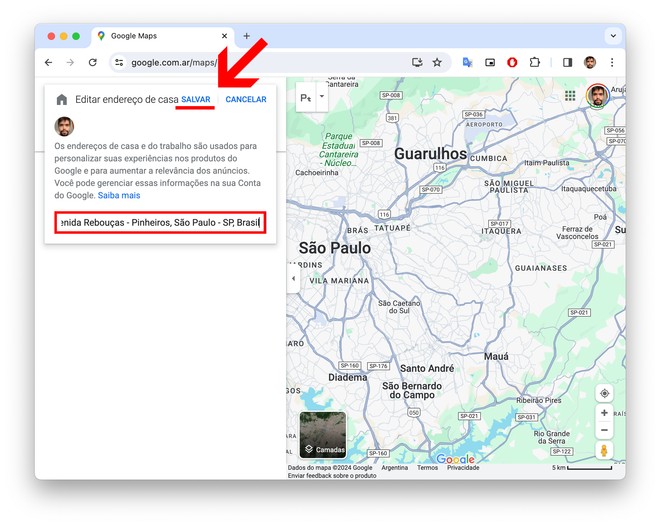
Task: Click the São Paulo label on the map
Action: [x=335, y=248]
